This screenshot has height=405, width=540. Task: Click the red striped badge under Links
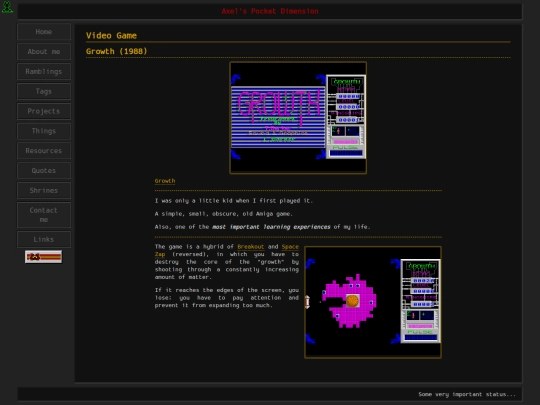point(43,257)
